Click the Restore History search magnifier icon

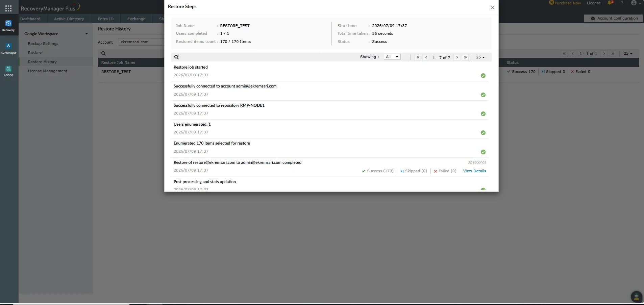[x=104, y=53]
